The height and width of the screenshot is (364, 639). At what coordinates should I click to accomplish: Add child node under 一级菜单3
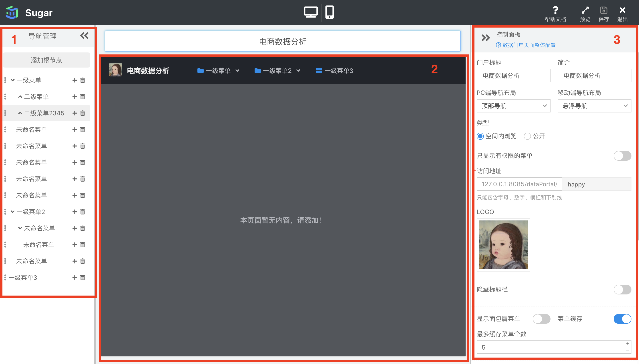pyautogui.click(x=74, y=278)
